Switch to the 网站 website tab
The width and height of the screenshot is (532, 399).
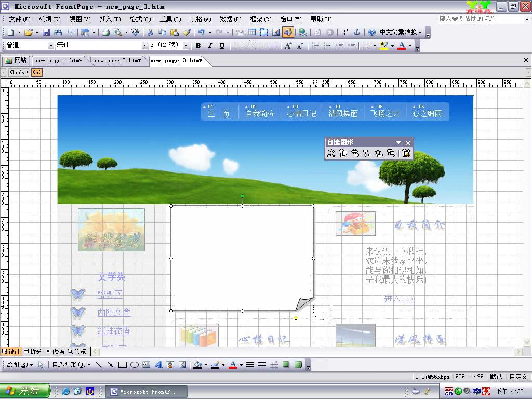[x=16, y=60]
